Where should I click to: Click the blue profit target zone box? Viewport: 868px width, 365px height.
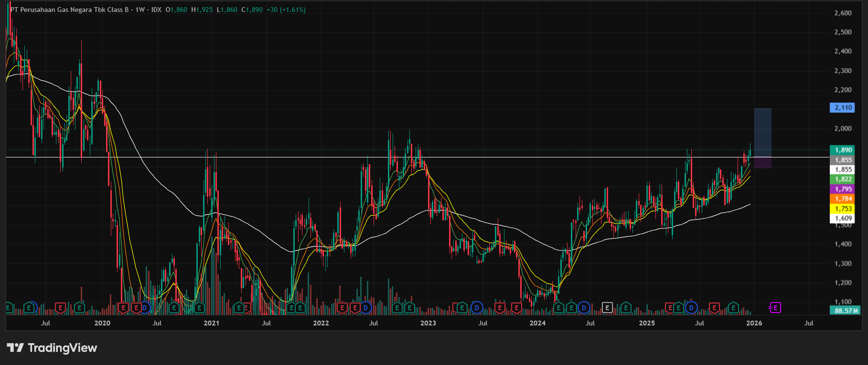click(x=762, y=132)
